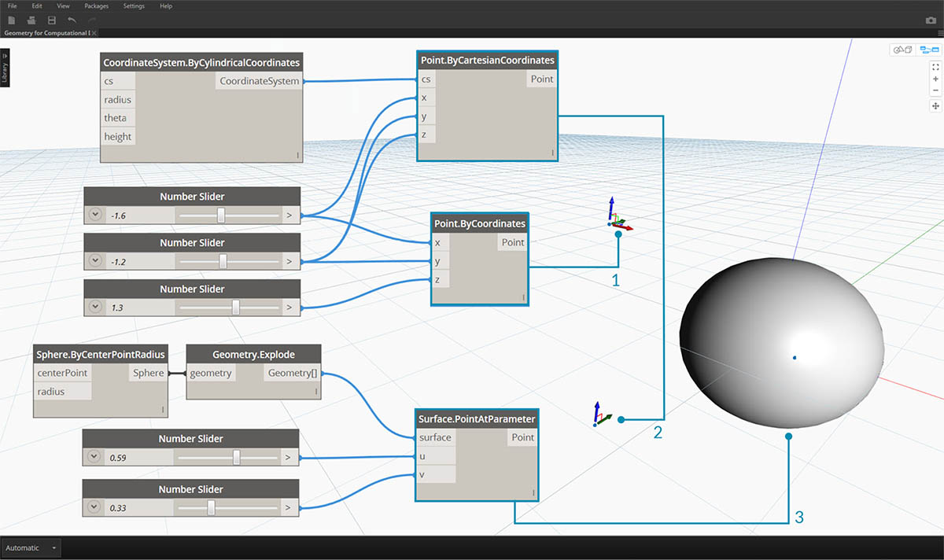
Task: Expand options of the -1.6 Number Slider
Action: (97, 216)
